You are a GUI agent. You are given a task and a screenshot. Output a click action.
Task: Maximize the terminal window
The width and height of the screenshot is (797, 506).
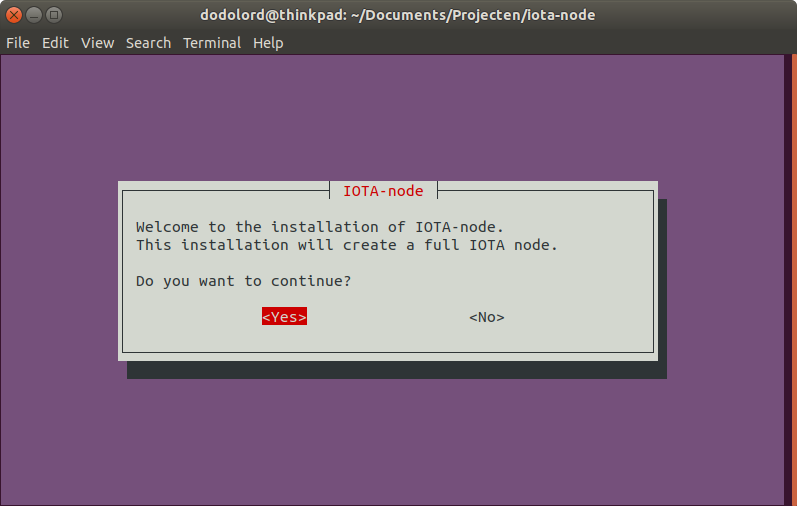click(54, 15)
